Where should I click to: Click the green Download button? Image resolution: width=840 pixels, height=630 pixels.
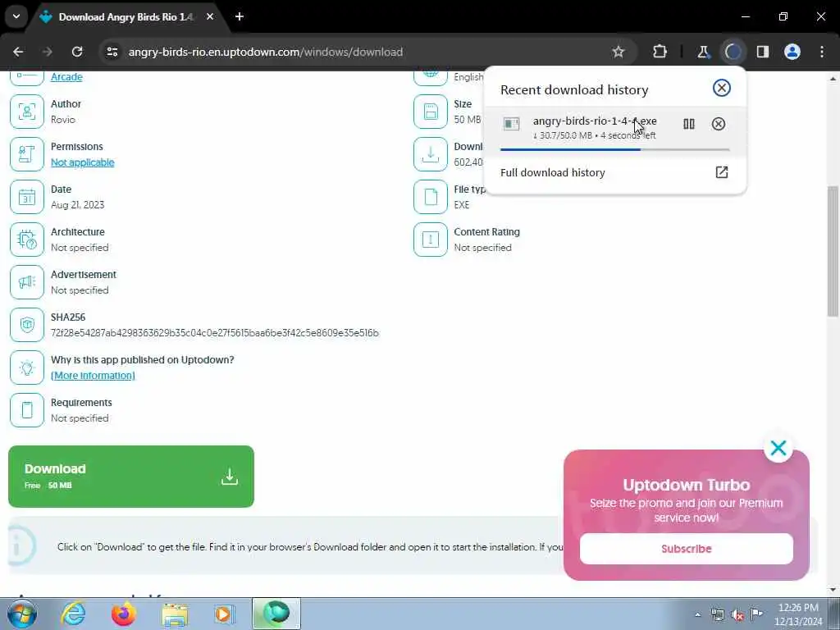click(131, 477)
